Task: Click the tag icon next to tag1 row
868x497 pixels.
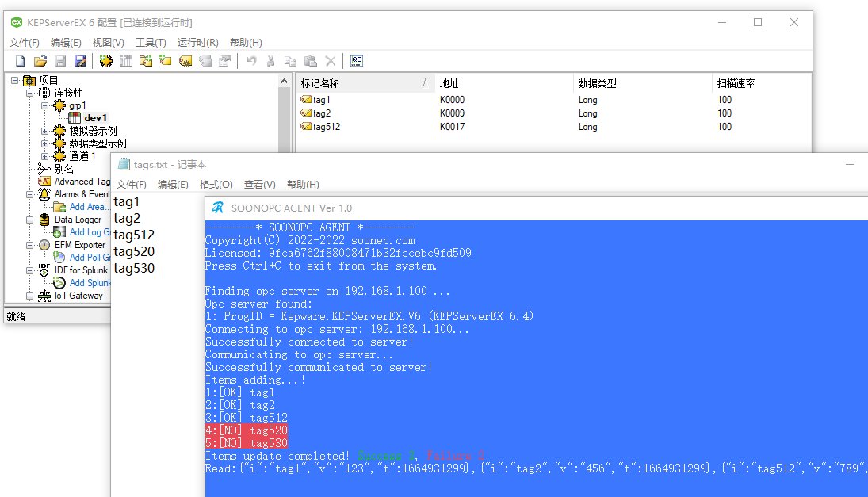Action: coord(306,100)
